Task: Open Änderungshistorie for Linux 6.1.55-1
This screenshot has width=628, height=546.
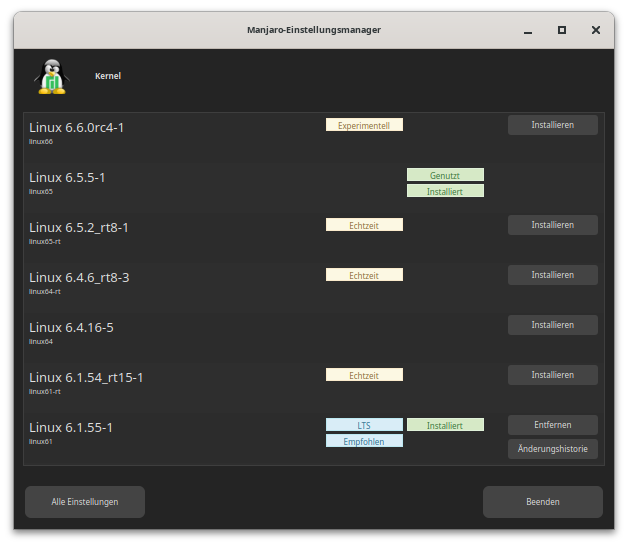Action: click(552, 449)
